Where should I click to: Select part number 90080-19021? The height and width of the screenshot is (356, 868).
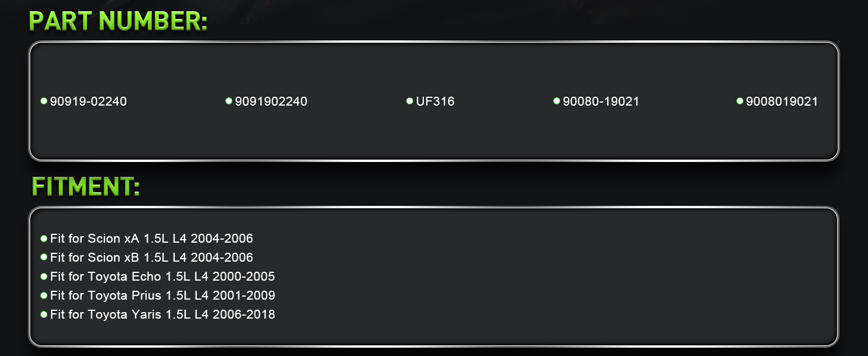coord(601,101)
